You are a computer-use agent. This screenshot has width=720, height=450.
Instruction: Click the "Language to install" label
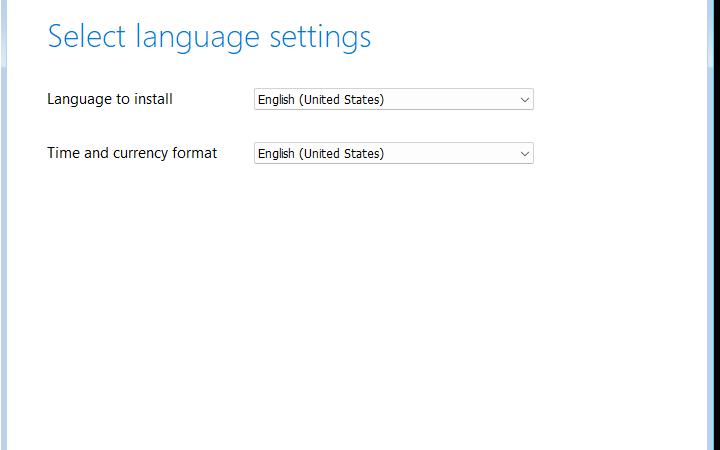110,99
